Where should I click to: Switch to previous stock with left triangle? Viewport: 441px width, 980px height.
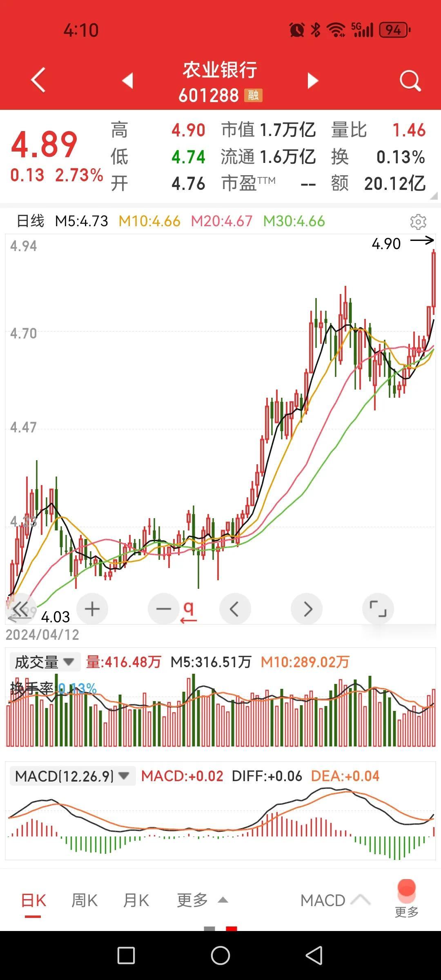[128, 80]
